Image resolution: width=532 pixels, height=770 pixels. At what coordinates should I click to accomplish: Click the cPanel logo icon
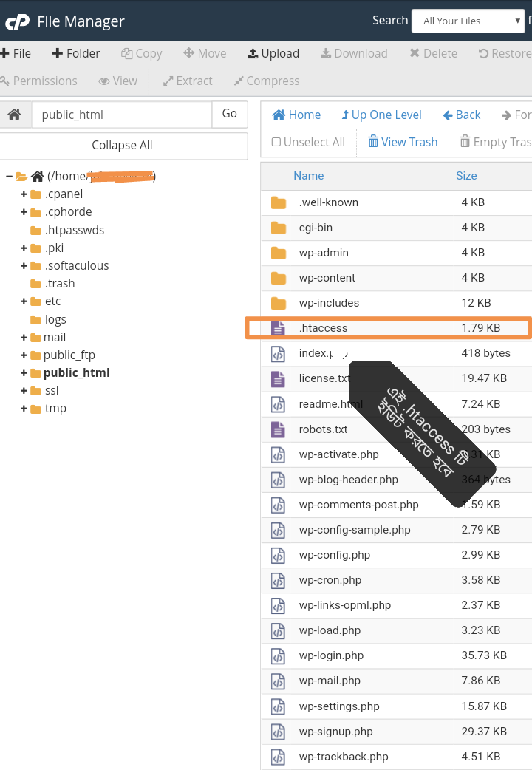point(16,22)
